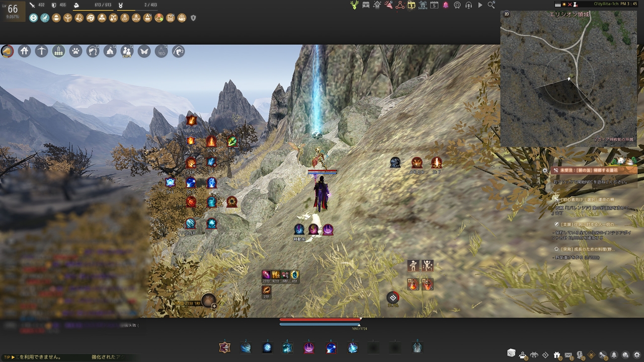Open the white dice icon
Screen dimensions: 644x362
511,353
